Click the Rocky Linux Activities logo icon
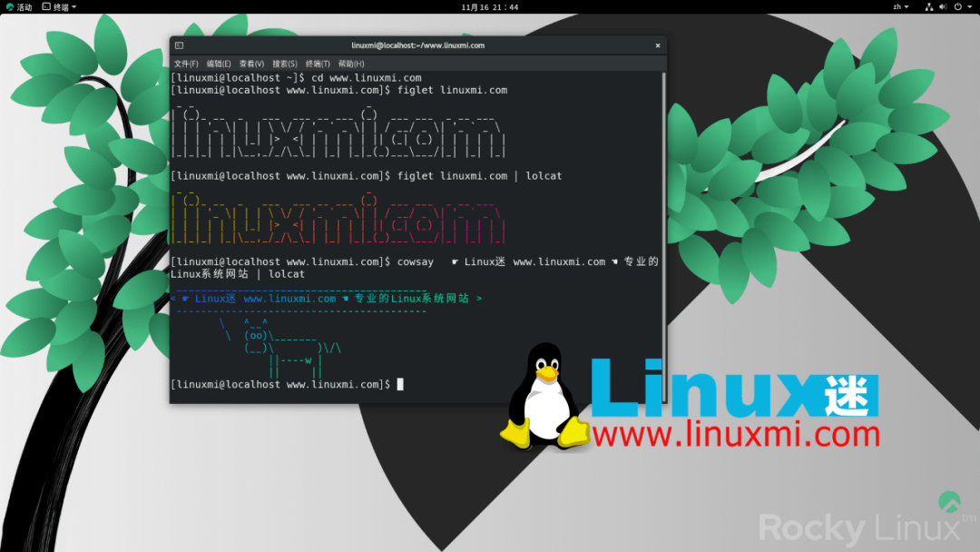The height and width of the screenshot is (552, 980). (9, 7)
